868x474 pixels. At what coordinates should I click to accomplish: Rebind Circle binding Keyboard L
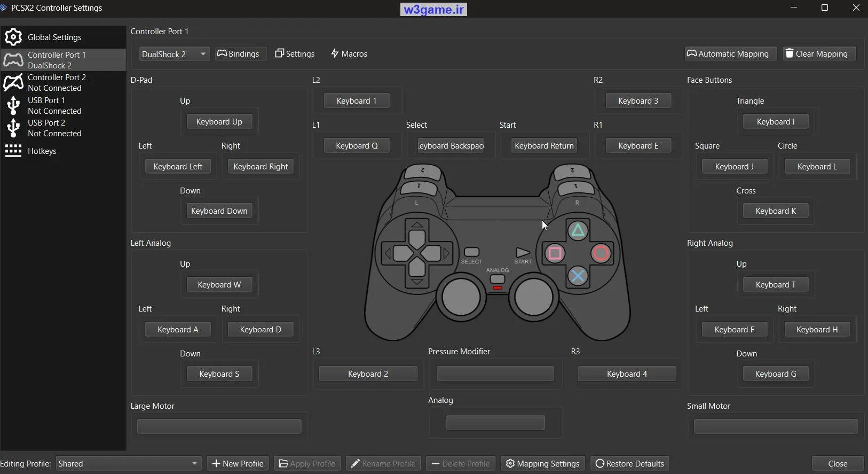pos(817,166)
